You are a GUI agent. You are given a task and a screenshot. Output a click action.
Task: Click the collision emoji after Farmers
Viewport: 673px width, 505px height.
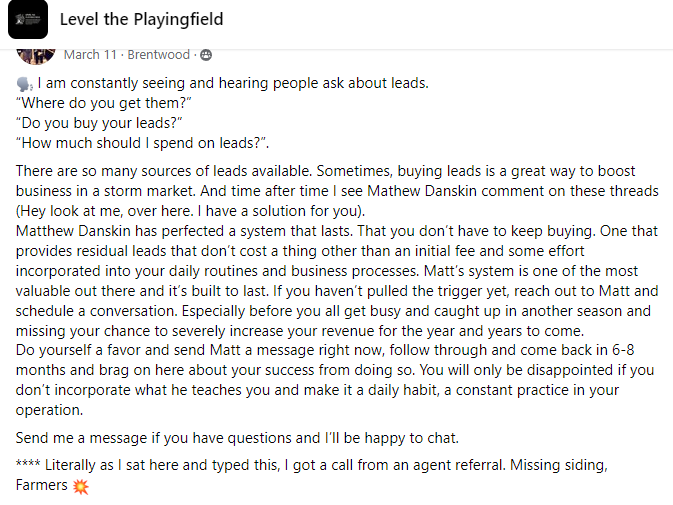(x=81, y=486)
